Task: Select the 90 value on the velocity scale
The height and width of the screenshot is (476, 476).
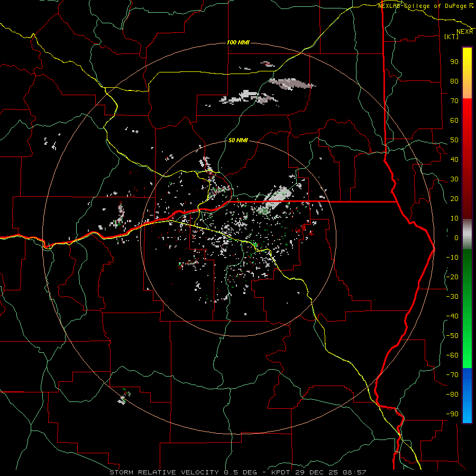Action: tap(454, 62)
